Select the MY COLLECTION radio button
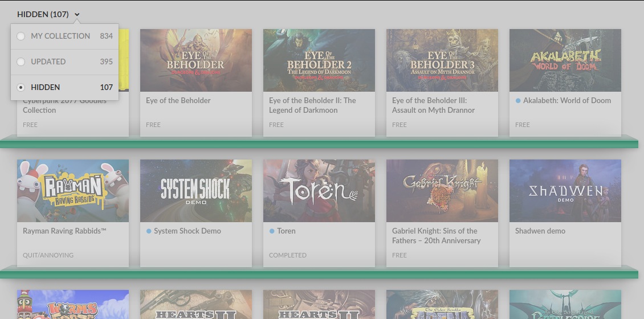Viewport: 644px width, 319px height. coord(21,36)
